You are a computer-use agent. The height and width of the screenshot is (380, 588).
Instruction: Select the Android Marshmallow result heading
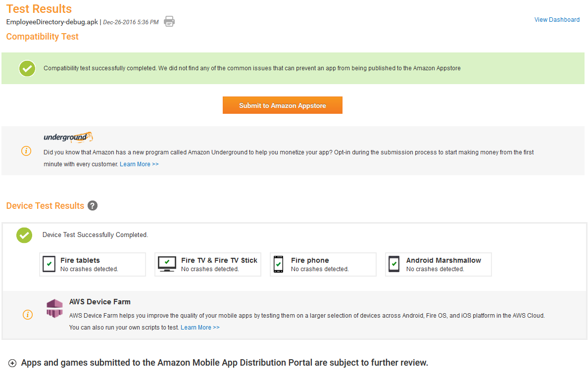(443, 260)
